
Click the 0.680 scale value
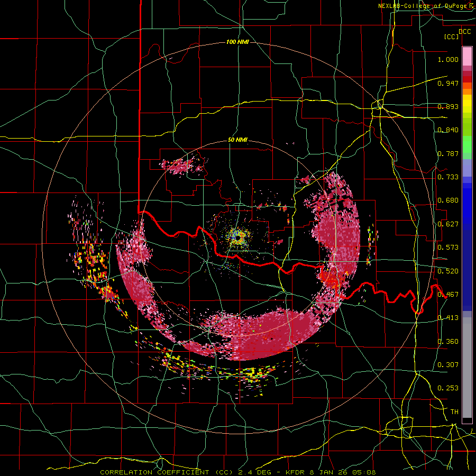coord(448,200)
